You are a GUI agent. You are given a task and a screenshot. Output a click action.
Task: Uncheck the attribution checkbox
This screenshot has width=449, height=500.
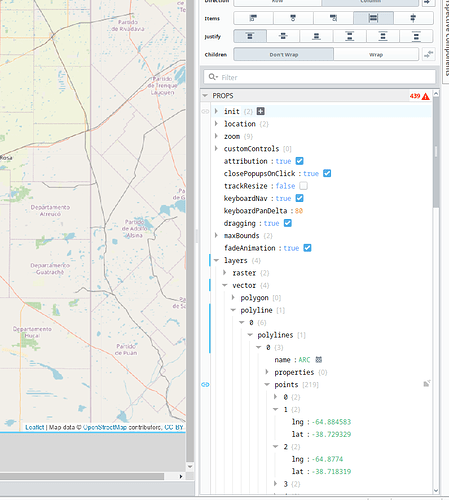click(x=300, y=161)
